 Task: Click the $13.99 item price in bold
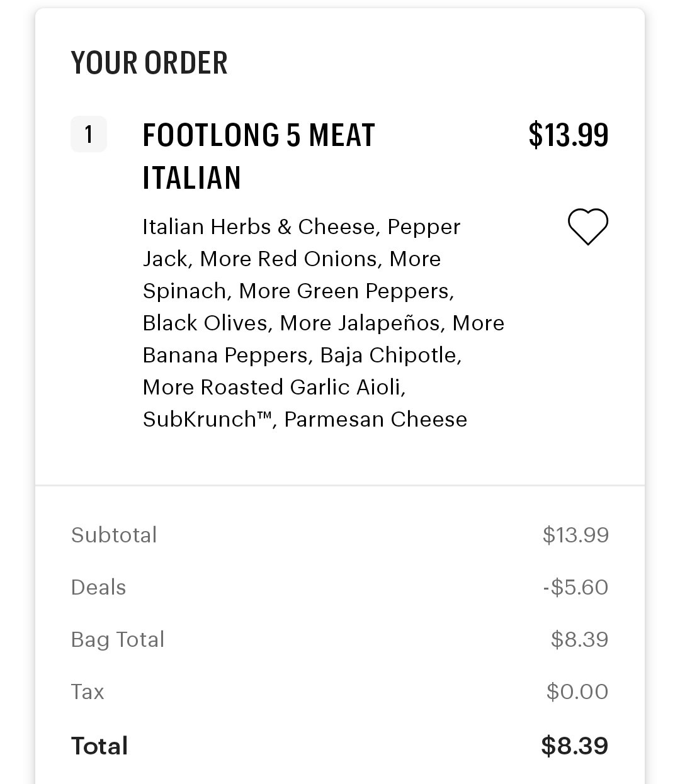(569, 135)
